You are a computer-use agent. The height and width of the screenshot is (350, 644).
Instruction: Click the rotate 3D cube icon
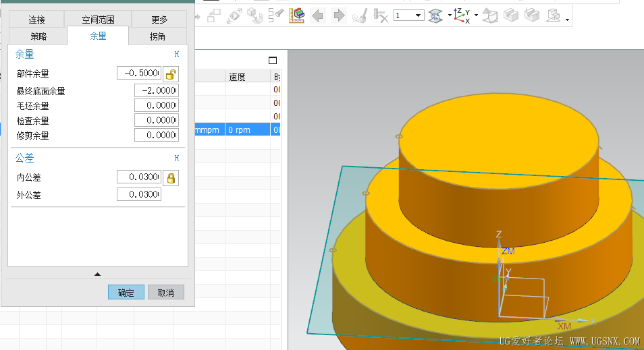click(x=255, y=16)
